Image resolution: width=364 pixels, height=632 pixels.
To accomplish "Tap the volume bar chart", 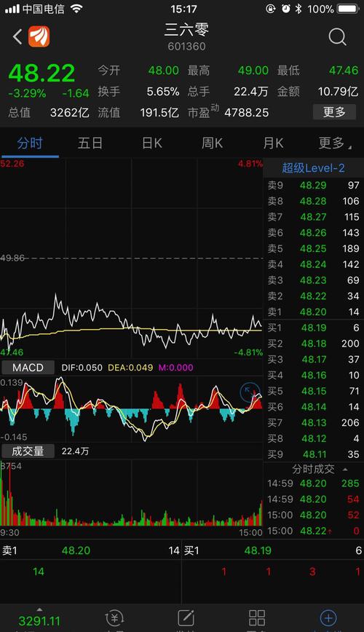I will pyautogui.click(x=132, y=492).
